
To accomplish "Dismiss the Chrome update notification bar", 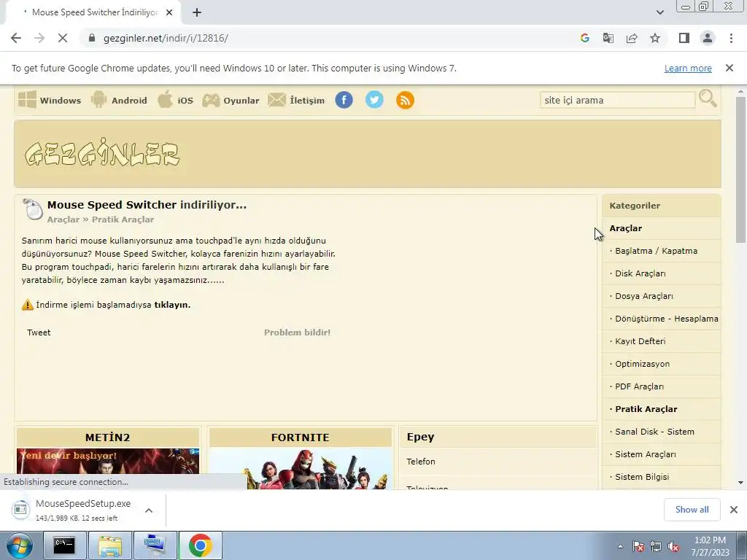I will point(729,68).
